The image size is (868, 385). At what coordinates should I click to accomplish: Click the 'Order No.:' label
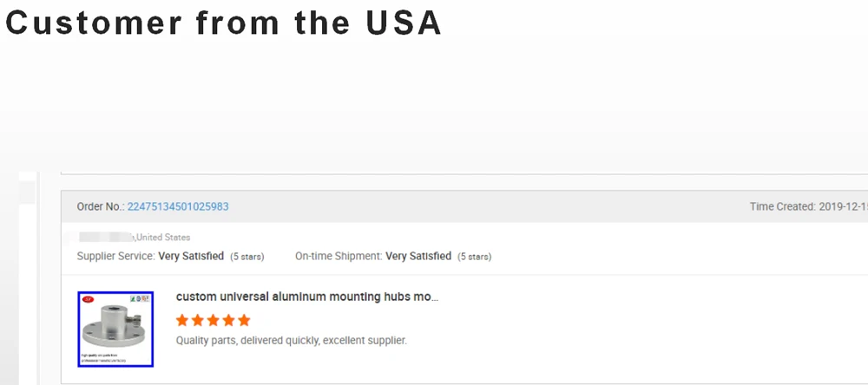tap(101, 206)
